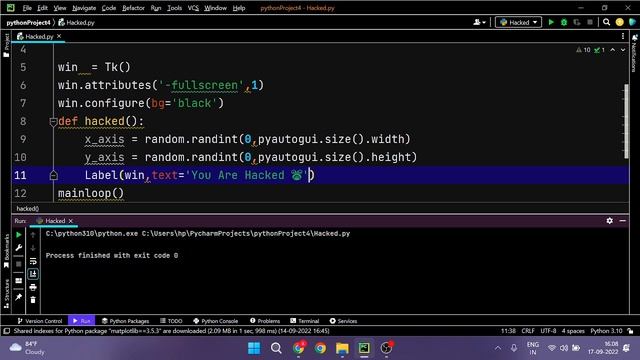Stop process in Run panel
The image size is (640, 360).
18,264
